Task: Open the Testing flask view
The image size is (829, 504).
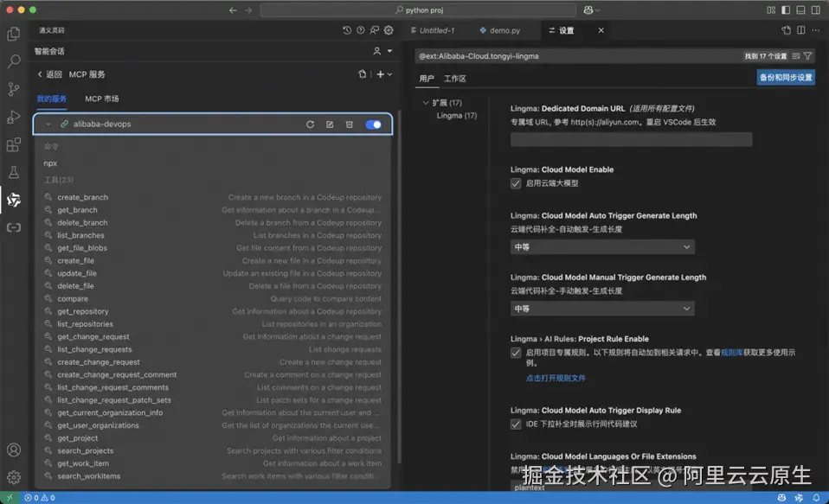Action: coord(14,172)
